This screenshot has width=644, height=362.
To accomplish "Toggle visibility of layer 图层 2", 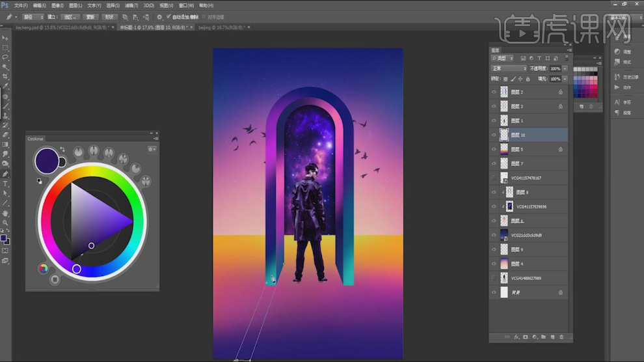I will [494, 92].
